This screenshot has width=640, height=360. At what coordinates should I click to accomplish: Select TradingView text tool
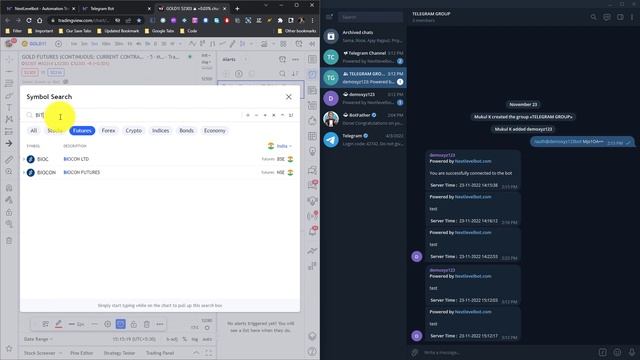pos(9,107)
